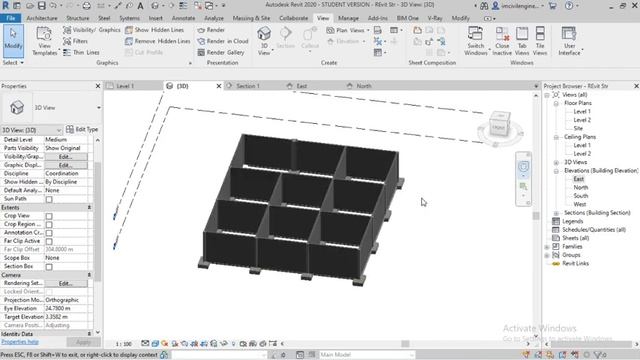Open the shopping cart icon in title bar

point(553,6)
